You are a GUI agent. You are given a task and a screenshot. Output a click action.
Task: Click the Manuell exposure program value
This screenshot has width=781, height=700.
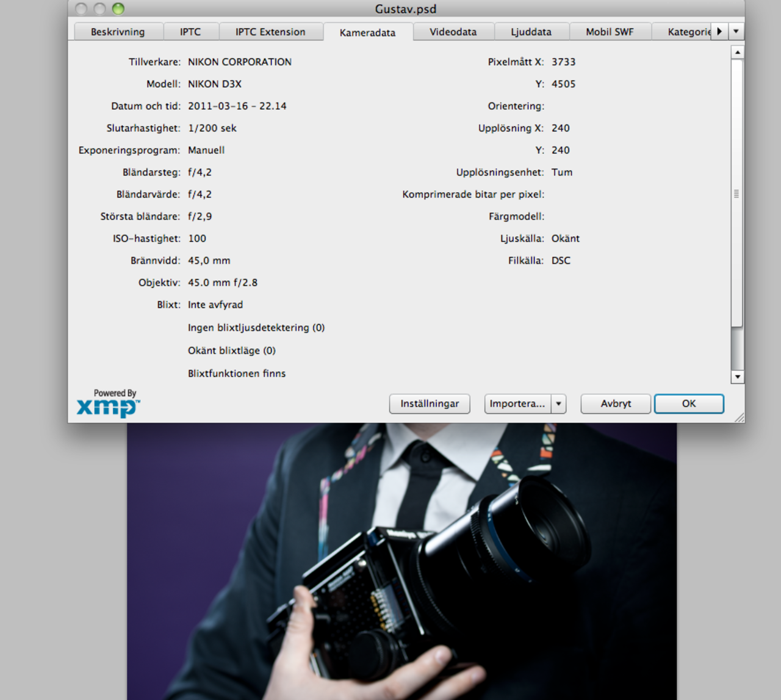tap(206, 150)
